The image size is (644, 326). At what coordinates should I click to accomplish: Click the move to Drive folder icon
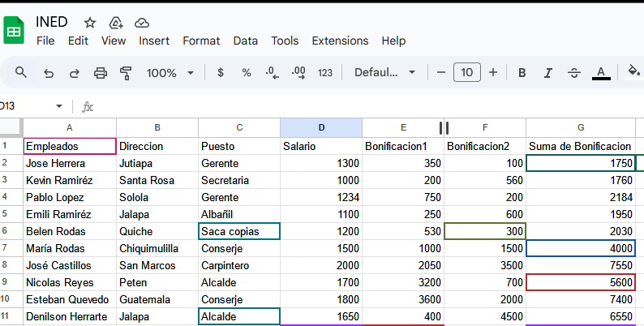(116, 23)
